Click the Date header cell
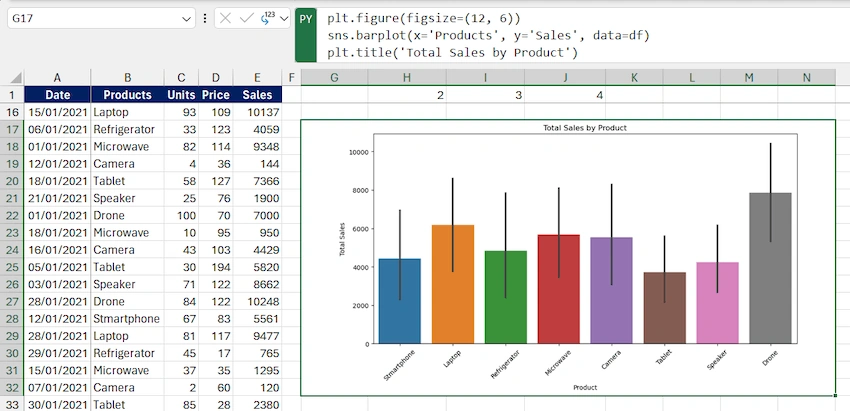Viewport: 850px width, 411px height. point(57,95)
